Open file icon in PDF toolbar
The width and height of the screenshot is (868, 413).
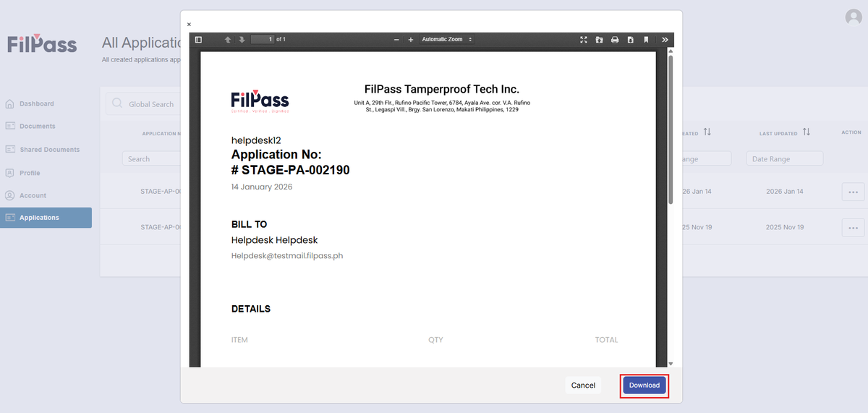(x=599, y=40)
